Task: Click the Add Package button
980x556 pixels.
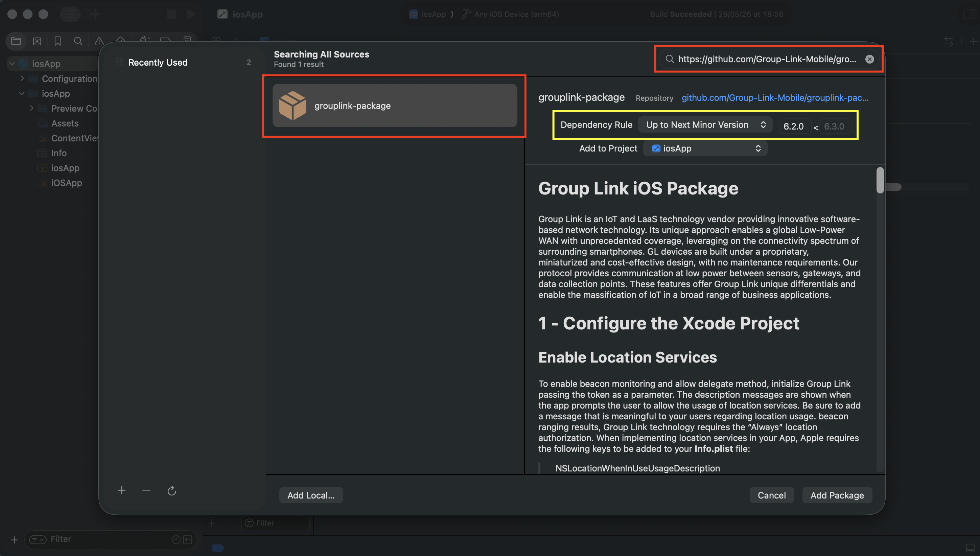Action: tap(837, 495)
